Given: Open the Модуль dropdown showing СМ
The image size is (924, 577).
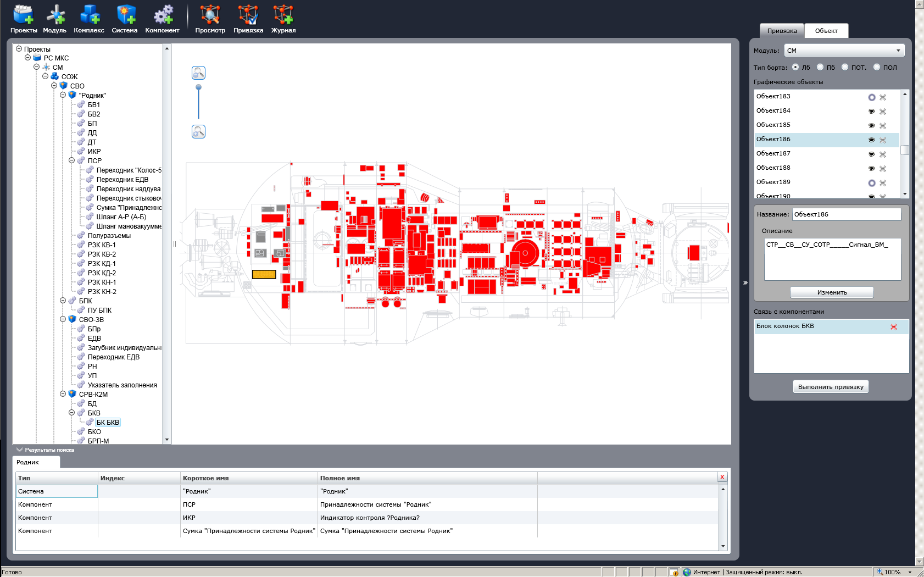Looking at the screenshot, I should click(x=844, y=51).
